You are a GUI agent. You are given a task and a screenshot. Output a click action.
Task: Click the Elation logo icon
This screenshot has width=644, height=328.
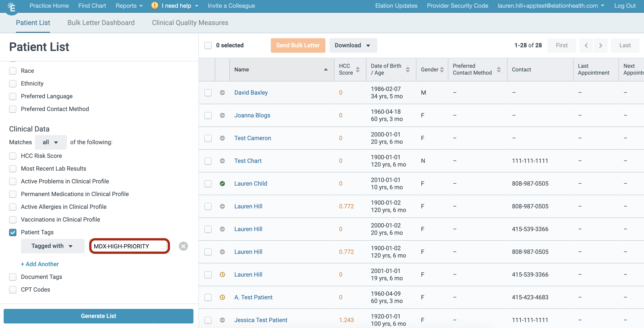pos(12,7)
